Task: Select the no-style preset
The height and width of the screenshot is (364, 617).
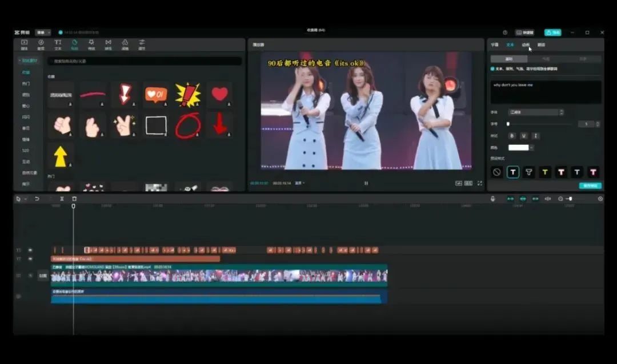Action: tap(496, 172)
